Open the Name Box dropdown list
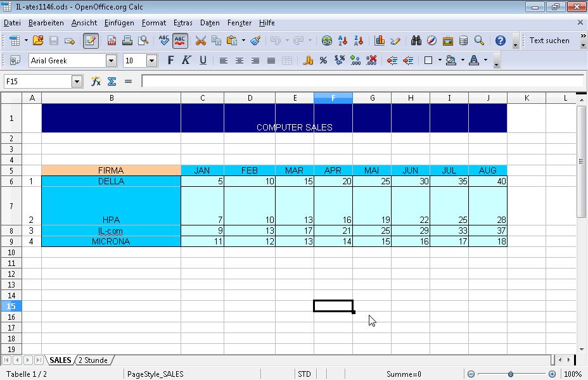 [x=77, y=81]
